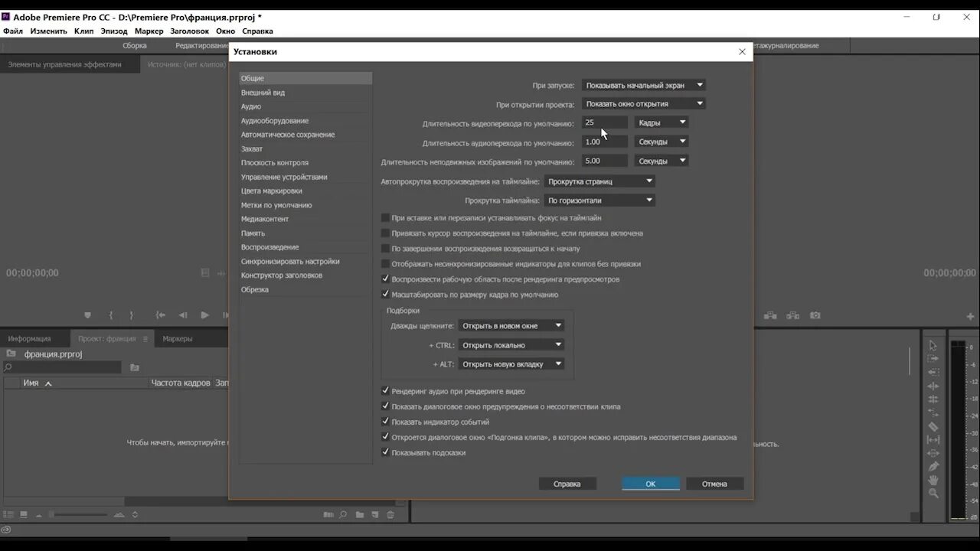This screenshot has height=551, width=980.
Task: Open the units dropdown showing 'Кадры'
Action: [x=661, y=122]
